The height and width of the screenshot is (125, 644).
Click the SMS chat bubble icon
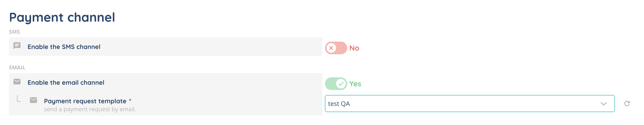pyautogui.click(x=17, y=46)
